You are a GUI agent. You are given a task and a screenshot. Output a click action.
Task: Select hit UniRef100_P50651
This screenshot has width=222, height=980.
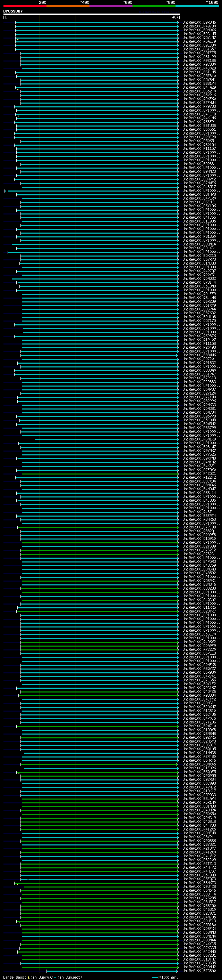click(x=199, y=141)
